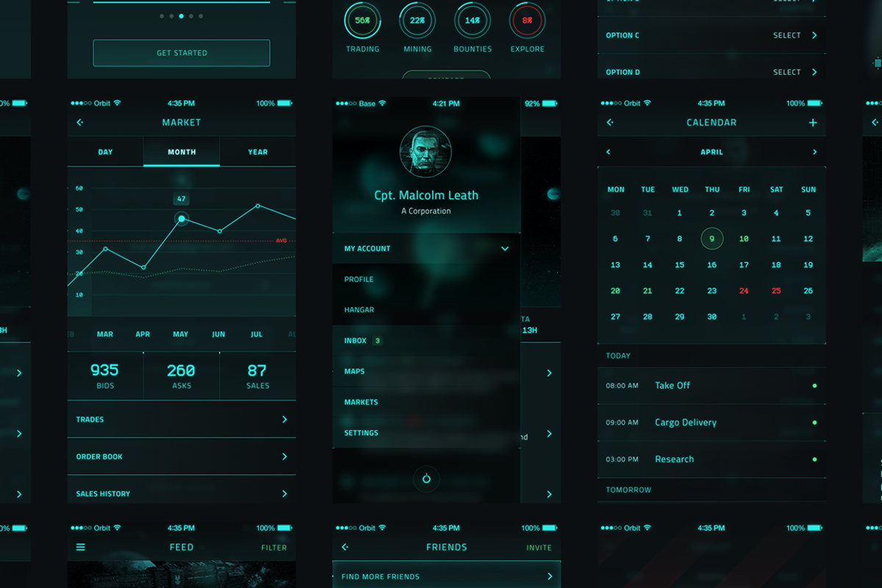The width and height of the screenshot is (882, 588).
Task: Select the 47 data point on chart
Action: pos(182,218)
